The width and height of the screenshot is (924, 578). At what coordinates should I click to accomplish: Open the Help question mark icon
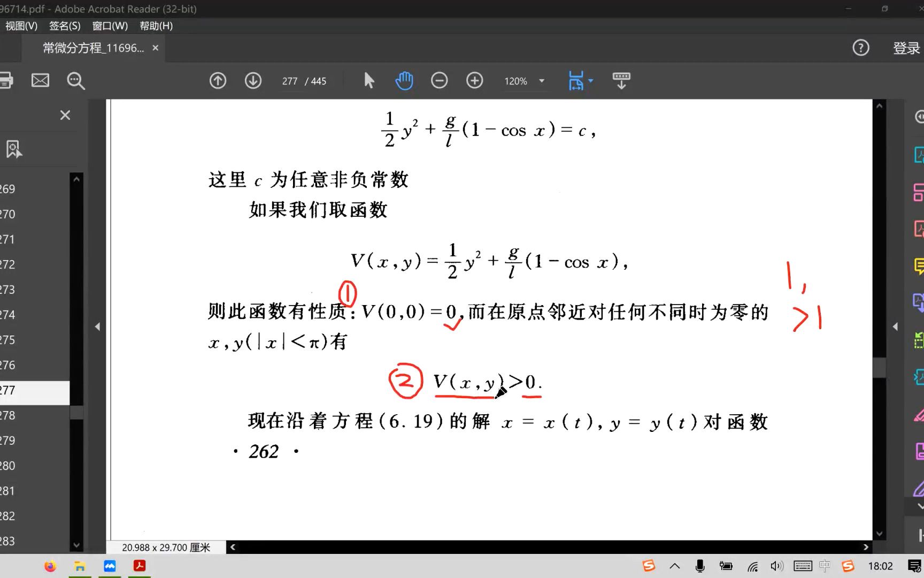[860, 48]
